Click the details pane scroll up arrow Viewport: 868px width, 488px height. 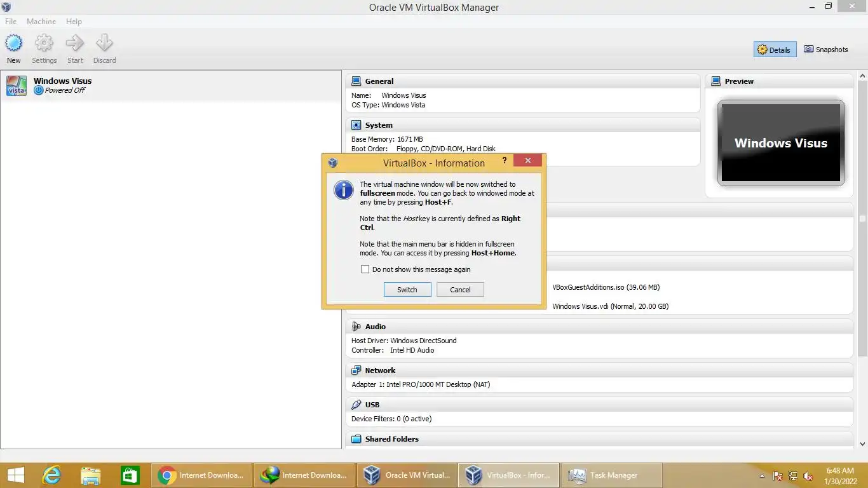[862, 76]
